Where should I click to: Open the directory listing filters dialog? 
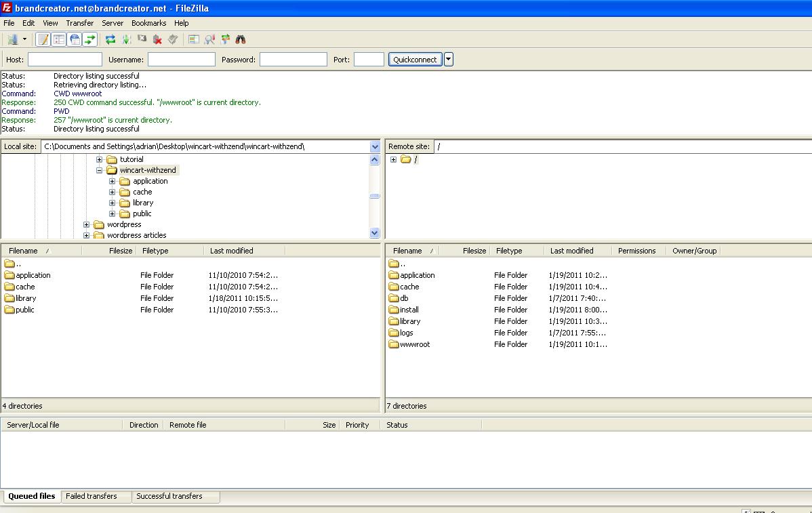coord(194,39)
